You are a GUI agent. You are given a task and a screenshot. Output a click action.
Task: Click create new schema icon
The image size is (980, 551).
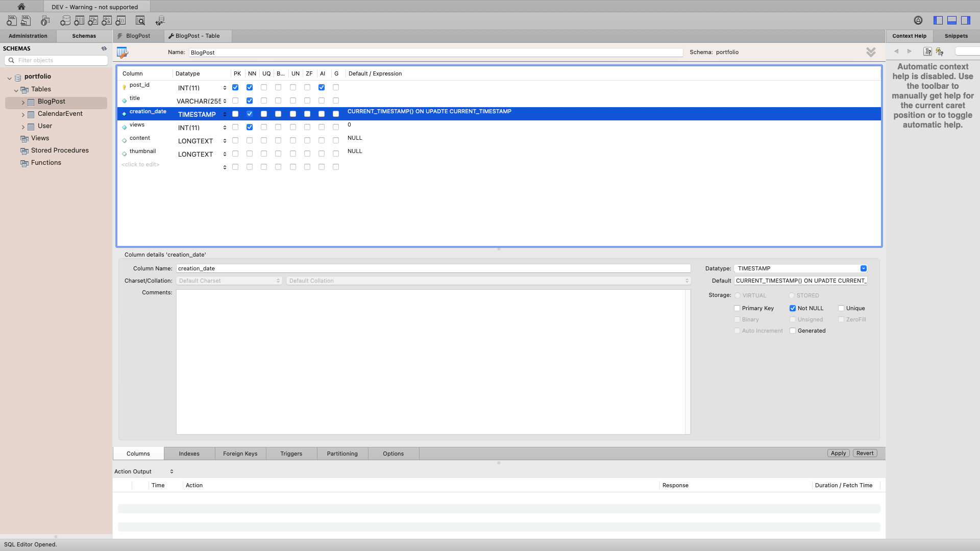(65, 20)
